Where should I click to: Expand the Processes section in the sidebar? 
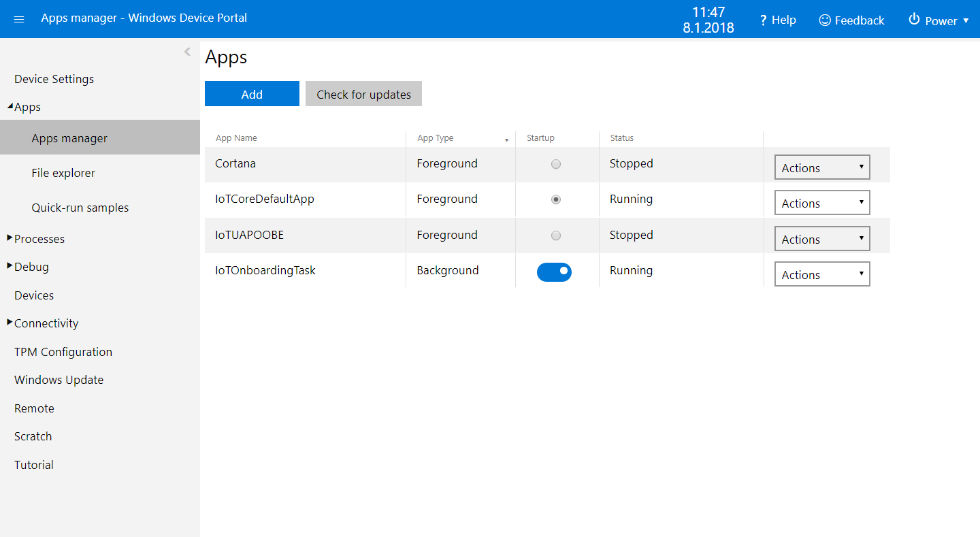10,238
